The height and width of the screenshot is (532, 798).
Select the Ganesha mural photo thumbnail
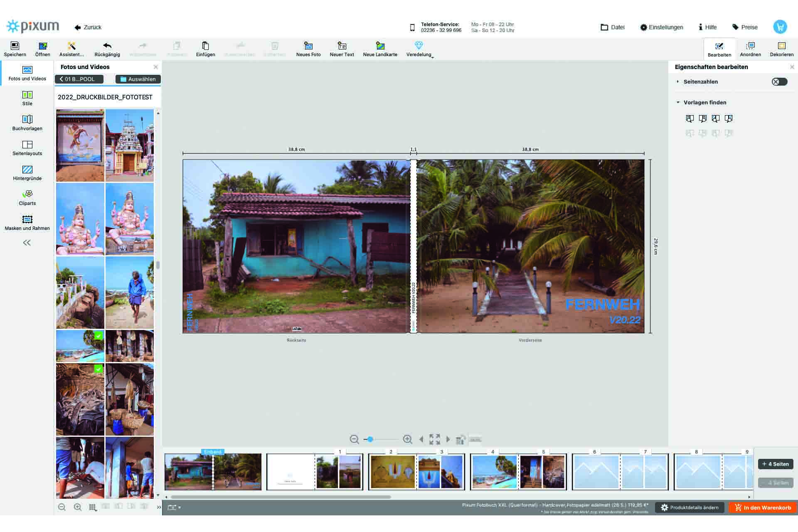click(80, 145)
